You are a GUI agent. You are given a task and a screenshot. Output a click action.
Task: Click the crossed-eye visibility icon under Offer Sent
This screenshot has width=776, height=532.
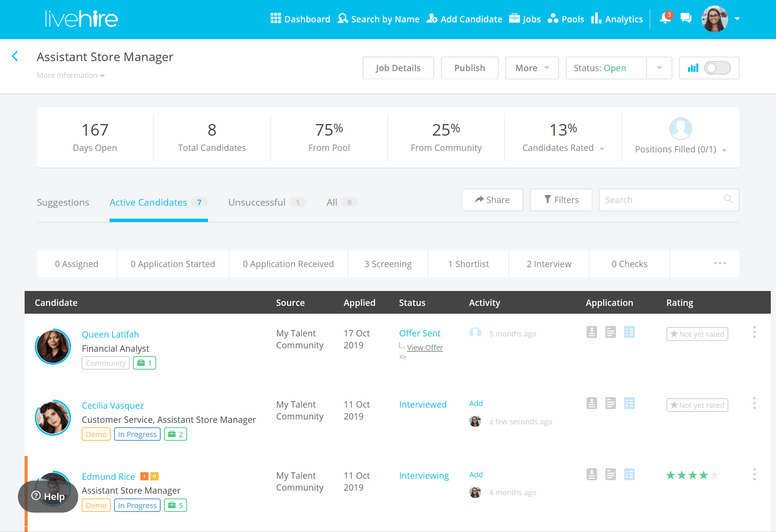(x=403, y=357)
